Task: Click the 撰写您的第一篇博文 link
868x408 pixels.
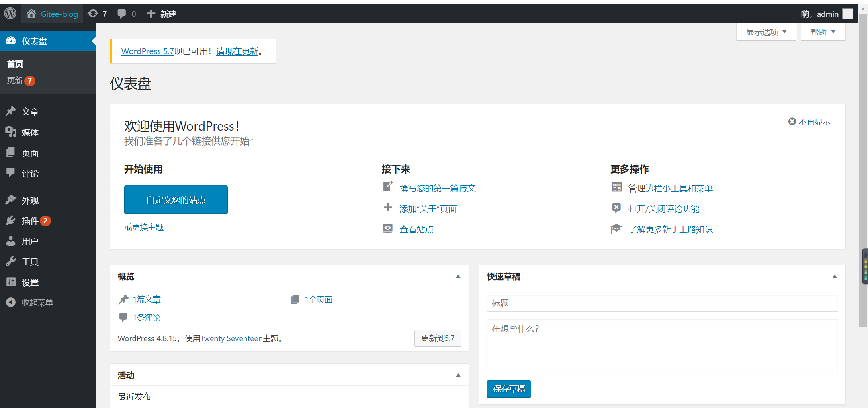Action: [x=437, y=188]
